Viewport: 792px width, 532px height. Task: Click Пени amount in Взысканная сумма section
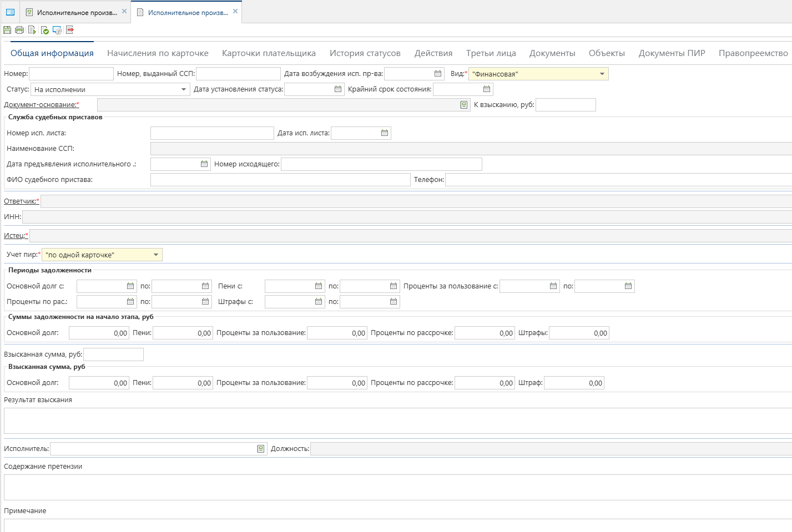coord(183,383)
